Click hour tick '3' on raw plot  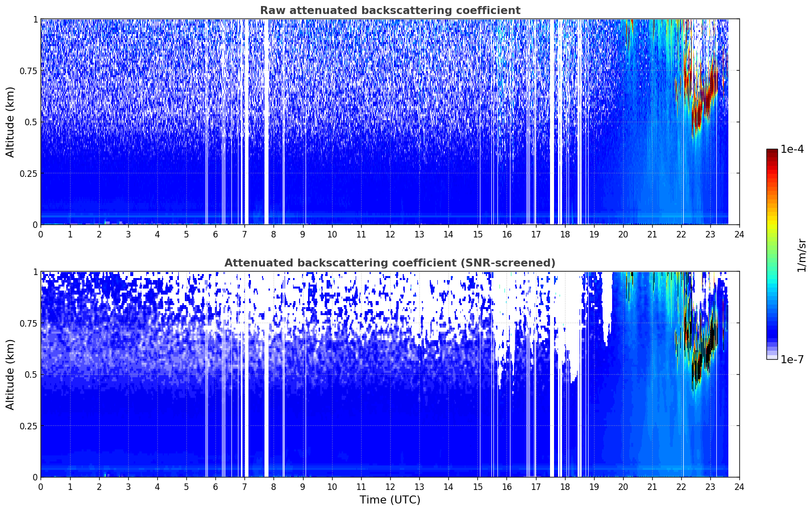point(128,234)
